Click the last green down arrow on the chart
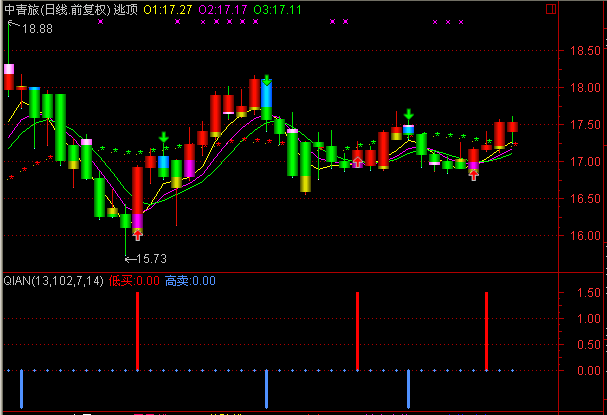 (409, 114)
